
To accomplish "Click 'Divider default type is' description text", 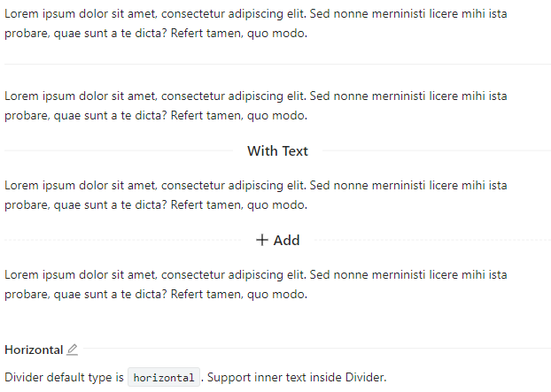I will click(64, 377).
